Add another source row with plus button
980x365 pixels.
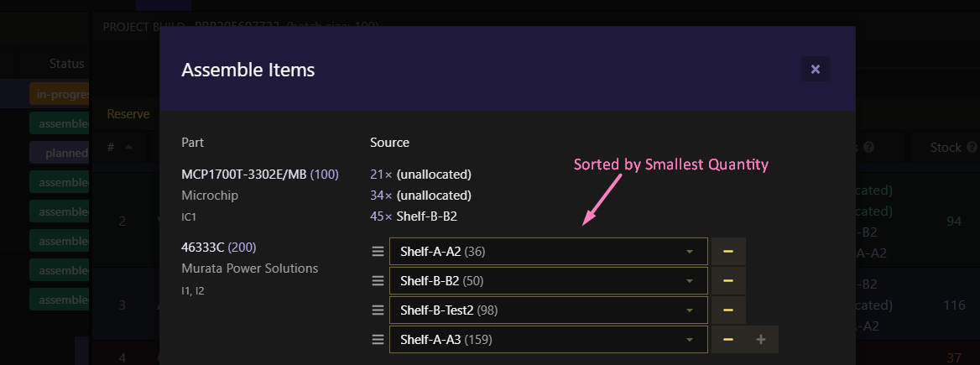[x=761, y=339]
